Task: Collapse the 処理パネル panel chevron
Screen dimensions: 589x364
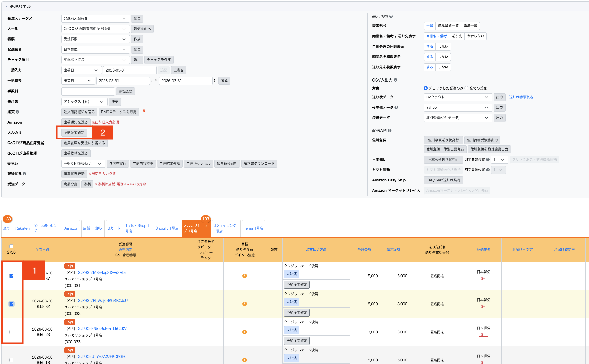Action: pos(6,7)
